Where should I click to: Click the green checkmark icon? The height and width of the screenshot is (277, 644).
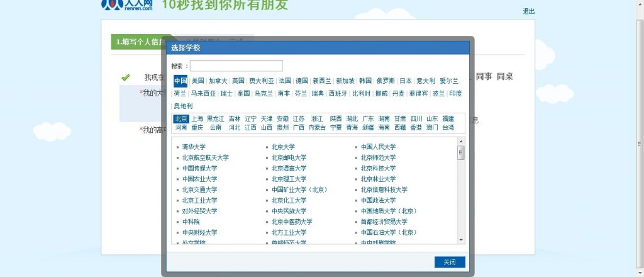click(125, 77)
